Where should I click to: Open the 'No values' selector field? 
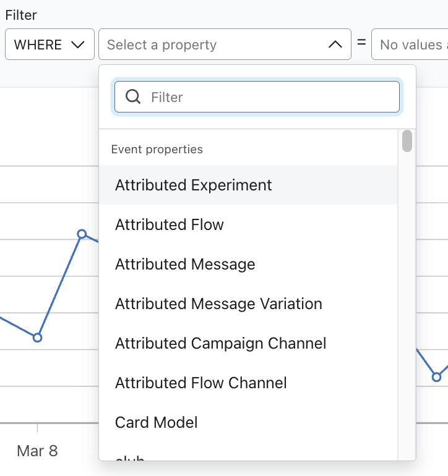(x=410, y=45)
